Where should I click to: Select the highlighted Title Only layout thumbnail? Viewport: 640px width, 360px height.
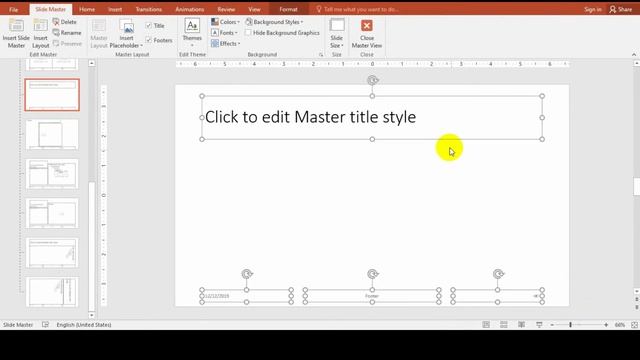[x=52, y=95]
